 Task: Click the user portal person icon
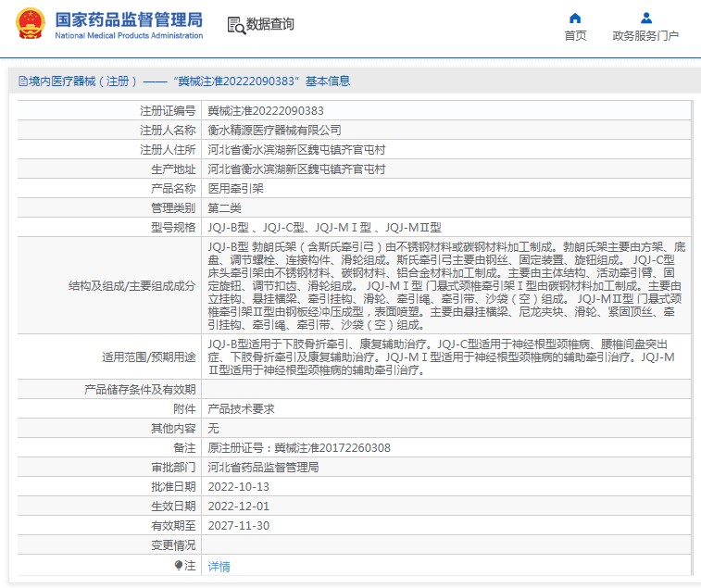tap(646, 18)
